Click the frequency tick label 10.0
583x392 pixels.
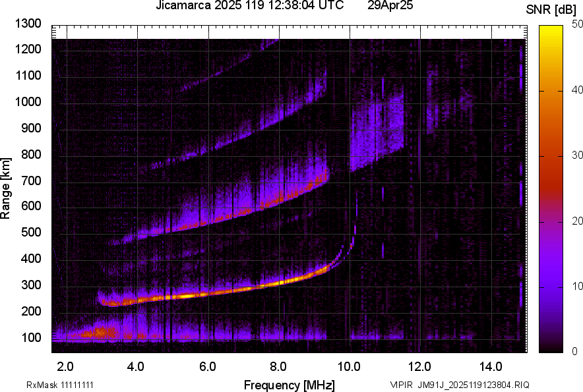349,367
